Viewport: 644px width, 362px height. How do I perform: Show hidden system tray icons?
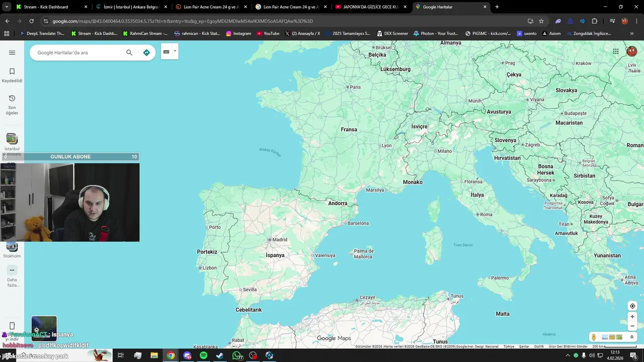568,355
